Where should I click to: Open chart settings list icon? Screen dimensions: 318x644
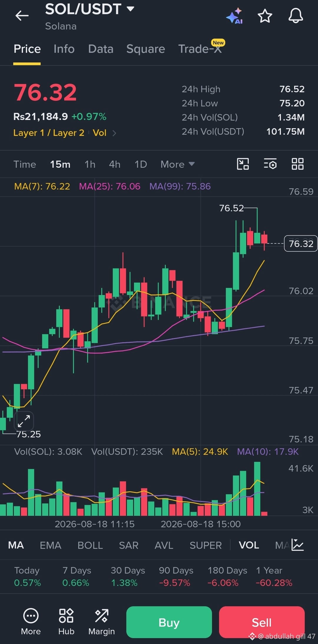[270, 164]
